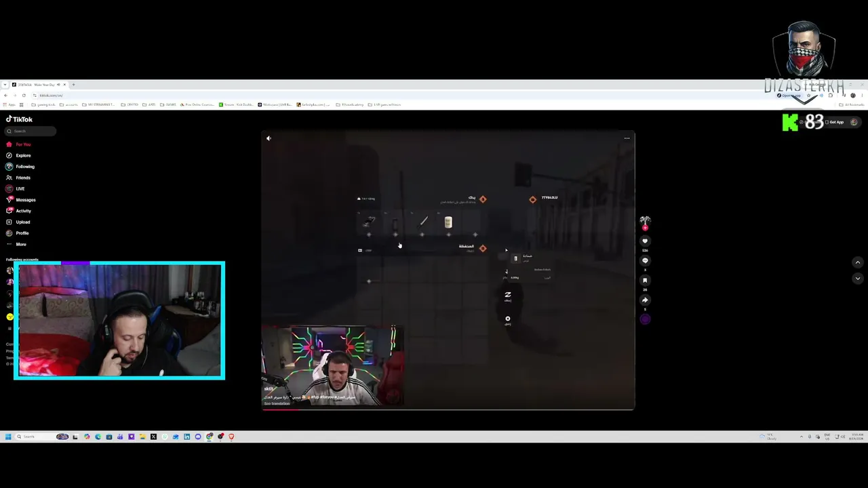868x488 pixels.
Task: Seek using the video progress bar
Action: [448, 409]
